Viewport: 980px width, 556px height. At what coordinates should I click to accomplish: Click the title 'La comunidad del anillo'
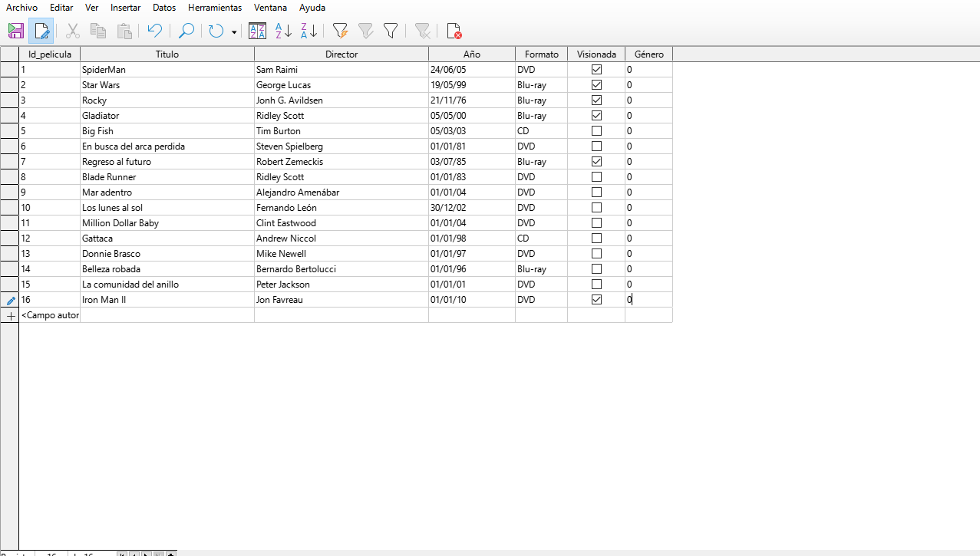[x=167, y=285]
